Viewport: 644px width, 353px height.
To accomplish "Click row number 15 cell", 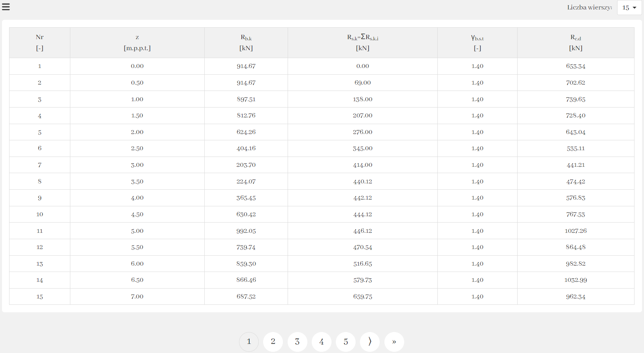I will pos(40,296).
